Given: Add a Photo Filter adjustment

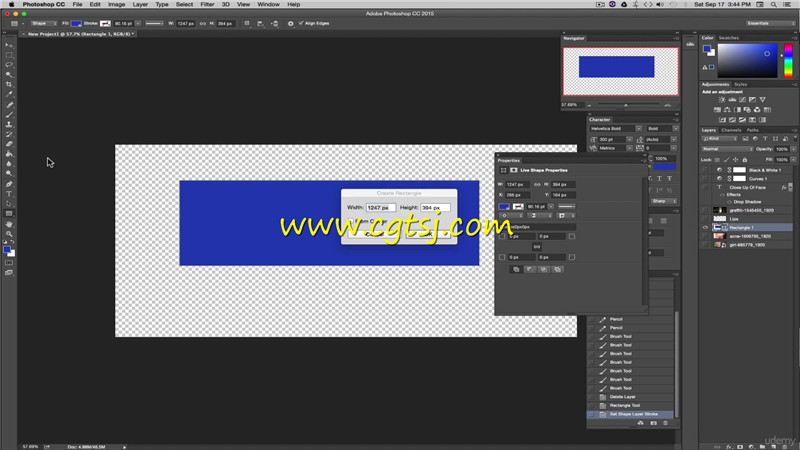Looking at the screenshot, I should coord(747,110).
